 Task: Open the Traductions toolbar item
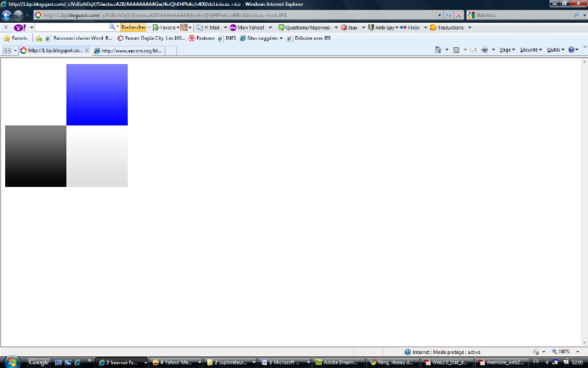point(447,27)
